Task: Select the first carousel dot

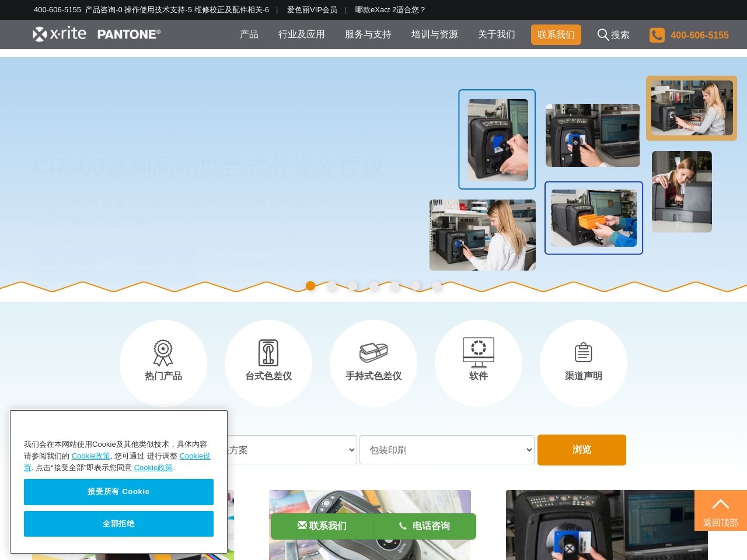Action: (310, 286)
